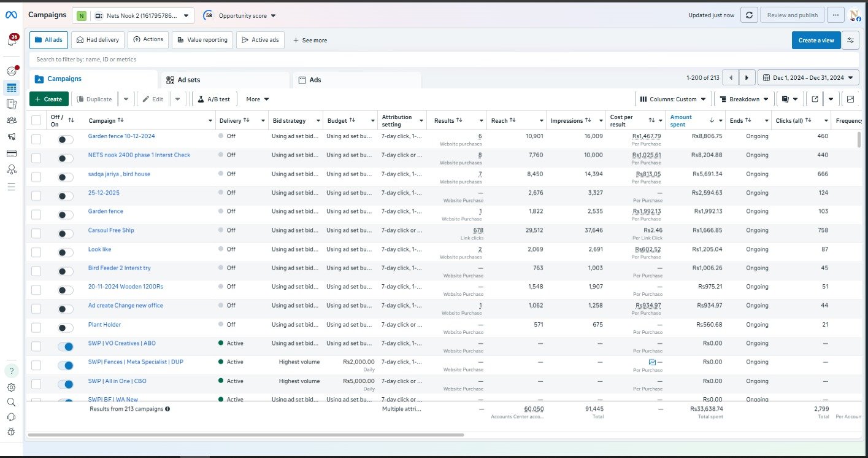Image resolution: width=868 pixels, height=458 pixels.
Task: Open the sadqa jariya , bird house campaign link
Action: tap(119, 174)
